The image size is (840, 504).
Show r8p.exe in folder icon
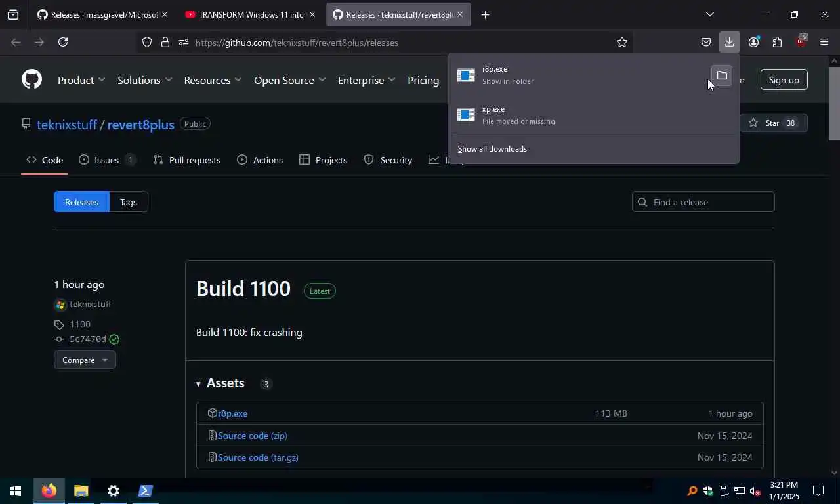click(722, 75)
